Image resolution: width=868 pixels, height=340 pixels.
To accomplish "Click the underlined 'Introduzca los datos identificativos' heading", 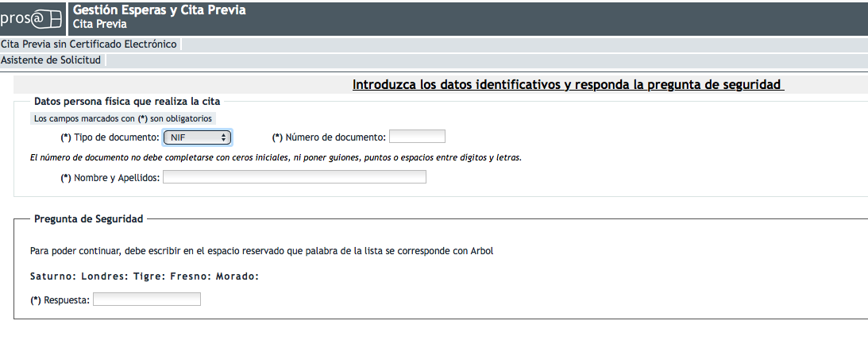I will pos(567,84).
